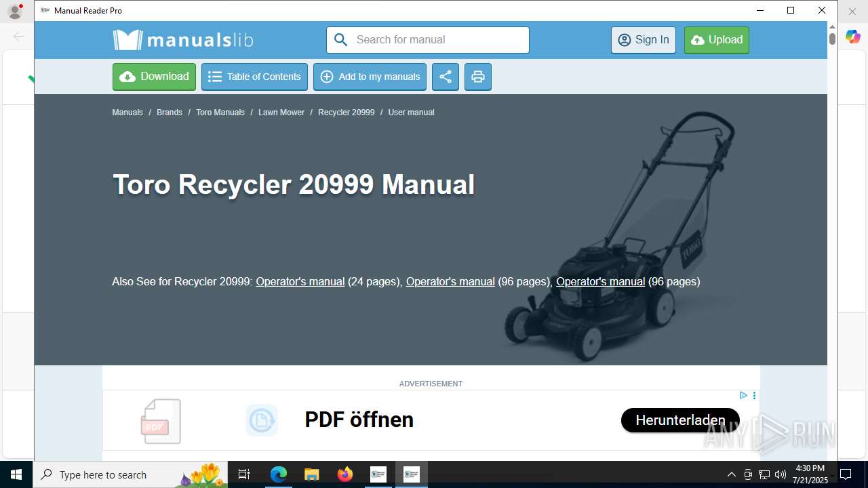Focus the Search for manual field
868x488 pixels.
(x=428, y=40)
